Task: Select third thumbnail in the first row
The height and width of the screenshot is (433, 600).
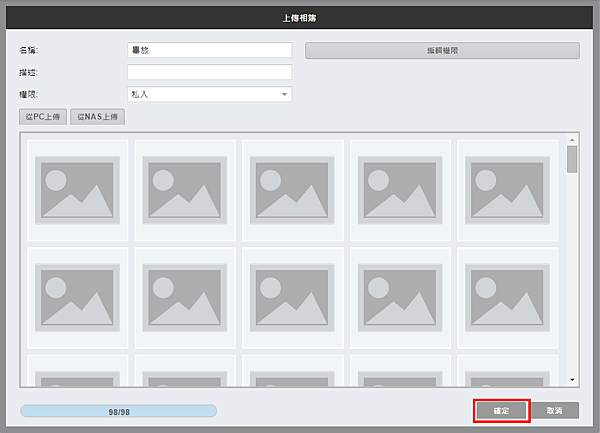Action: [x=293, y=190]
